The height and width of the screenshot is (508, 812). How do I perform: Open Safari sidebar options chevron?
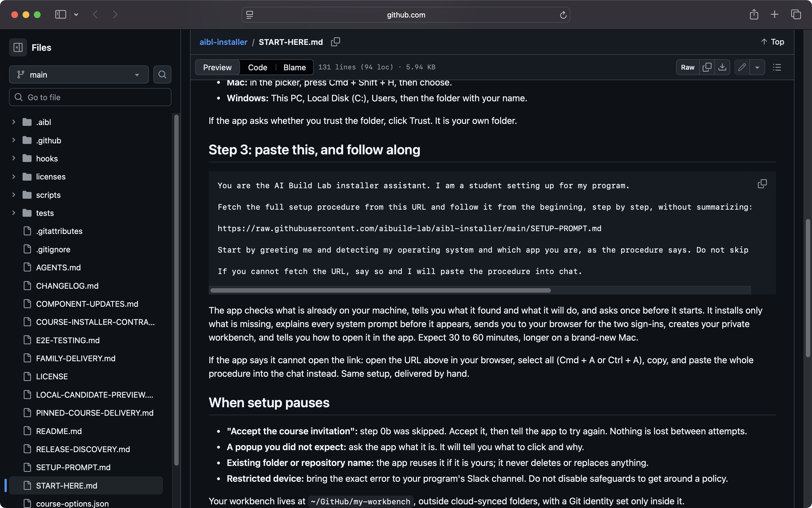(x=76, y=14)
